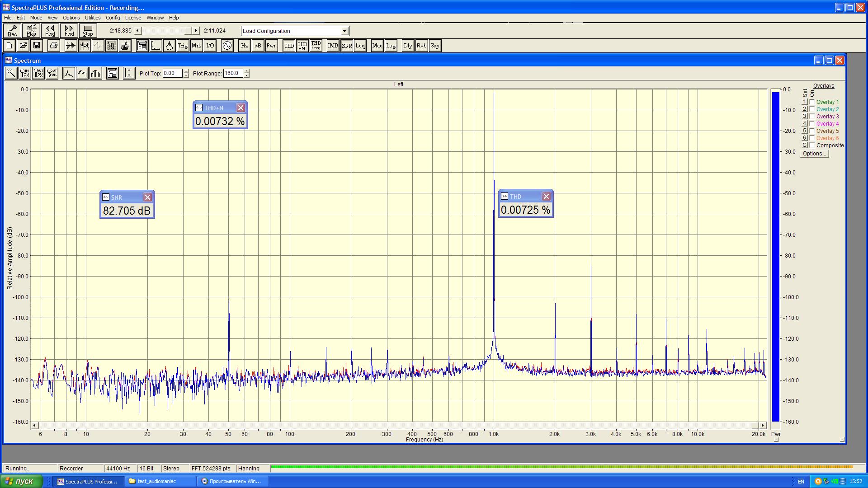Click the IMD analysis toolbar icon
The height and width of the screenshot is (488, 868).
[333, 46]
